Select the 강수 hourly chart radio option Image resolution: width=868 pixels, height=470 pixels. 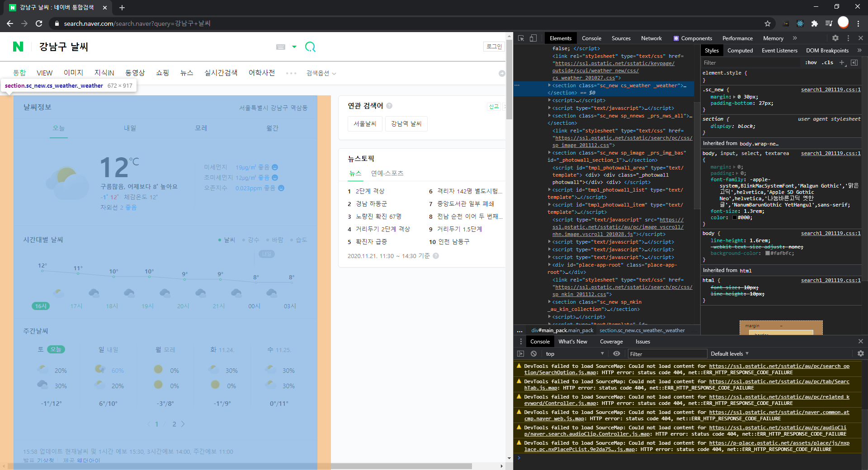250,240
